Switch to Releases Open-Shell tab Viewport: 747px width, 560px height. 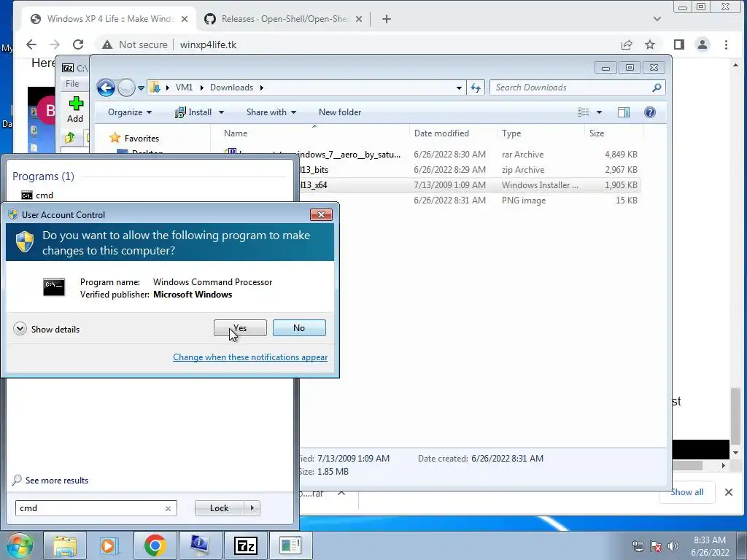283,19
